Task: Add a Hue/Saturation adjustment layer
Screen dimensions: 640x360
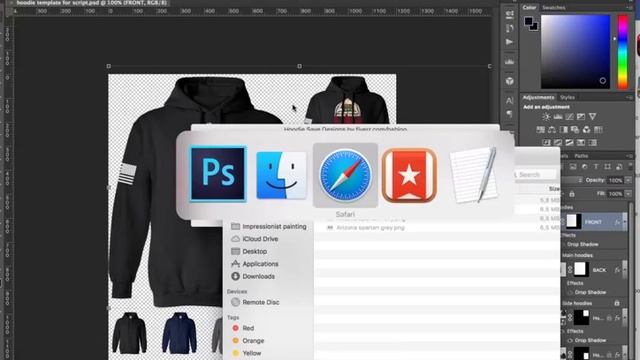Action: (540, 130)
